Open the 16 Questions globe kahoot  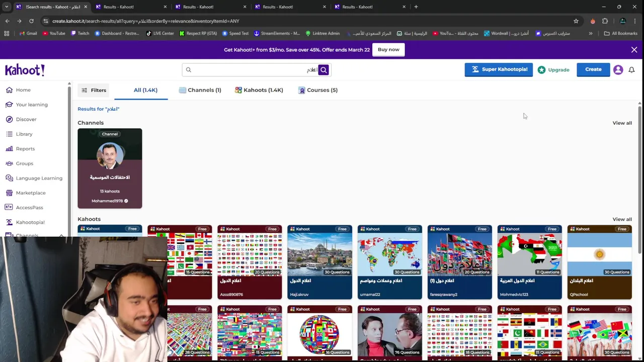[x=319, y=333]
